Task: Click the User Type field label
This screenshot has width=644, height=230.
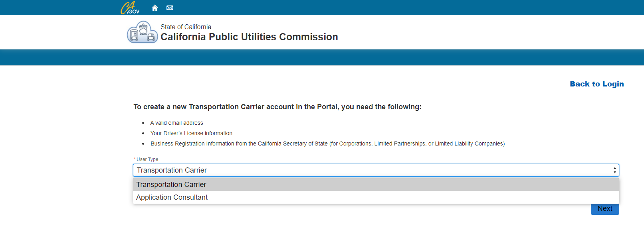Action: [147, 159]
